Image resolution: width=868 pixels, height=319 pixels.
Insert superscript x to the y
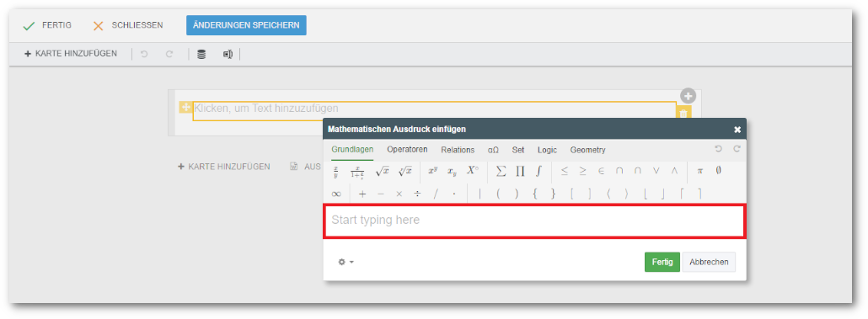(433, 171)
